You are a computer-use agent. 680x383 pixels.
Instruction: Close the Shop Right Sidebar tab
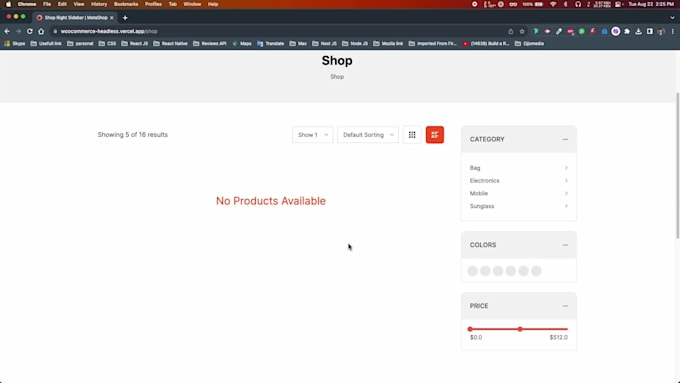pos(111,18)
